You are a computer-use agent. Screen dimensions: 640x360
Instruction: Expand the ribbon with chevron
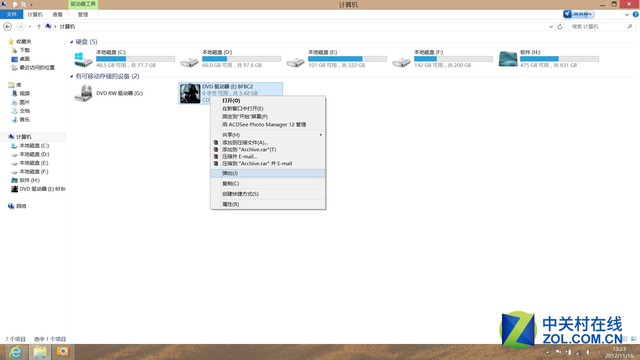pos(627,14)
